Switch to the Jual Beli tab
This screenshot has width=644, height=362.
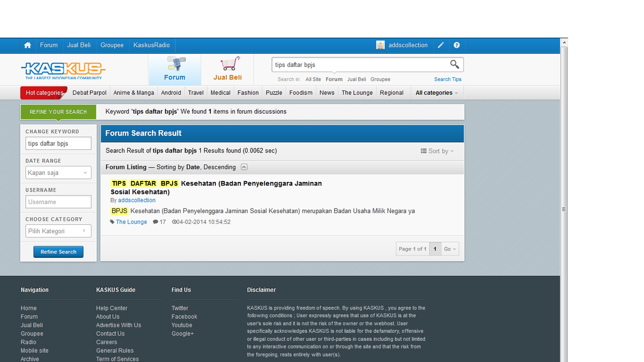click(x=227, y=69)
